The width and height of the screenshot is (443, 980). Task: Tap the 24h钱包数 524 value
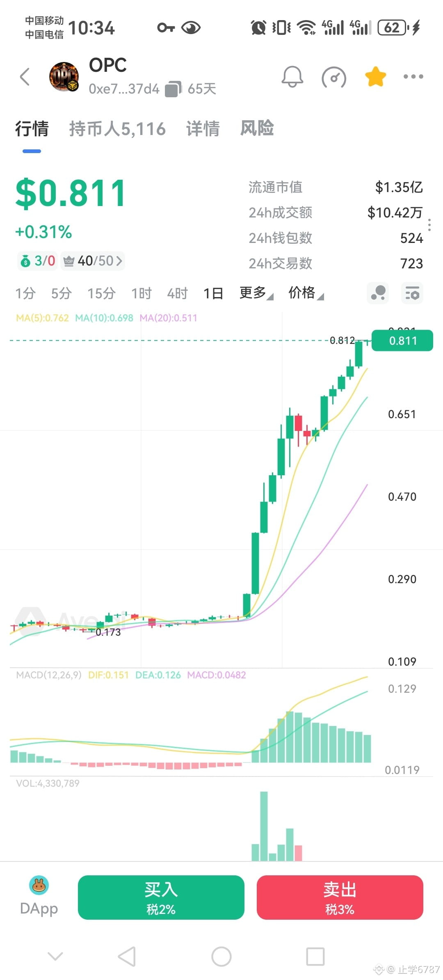click(x=411, y=238)
